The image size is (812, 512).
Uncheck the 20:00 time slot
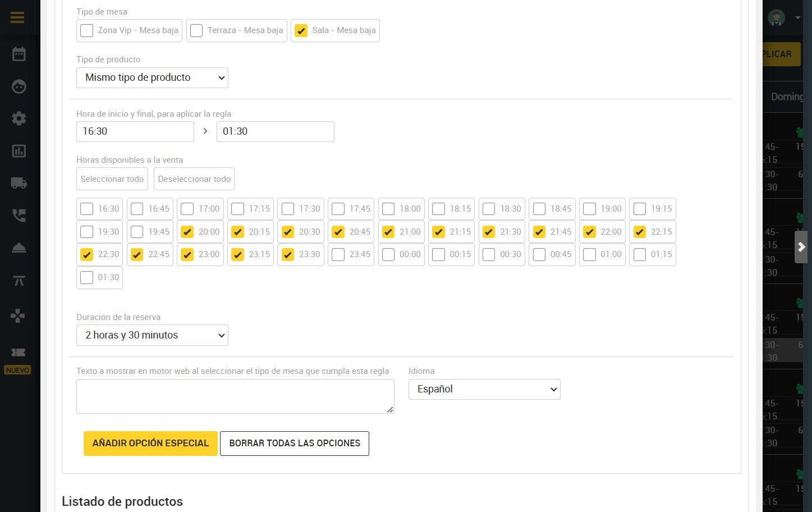pyautogui.click(x=187, y=232)
